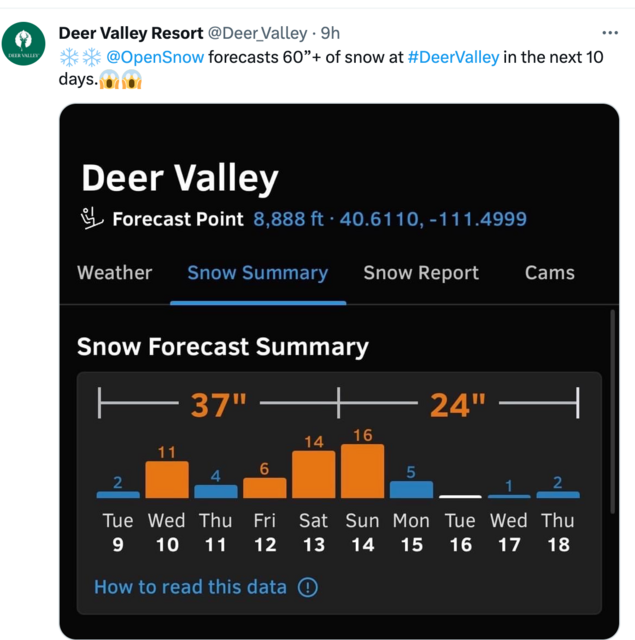Open the tweet more options ellipsis
This screenshot has width=635, height=640.
point(610,33)
